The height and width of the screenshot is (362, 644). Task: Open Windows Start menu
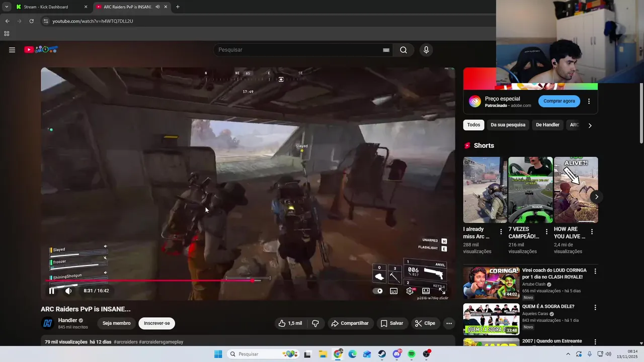218,354
